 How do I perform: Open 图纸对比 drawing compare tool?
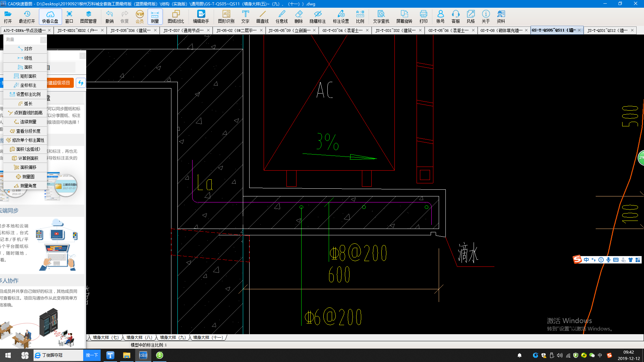pos(176,16)
